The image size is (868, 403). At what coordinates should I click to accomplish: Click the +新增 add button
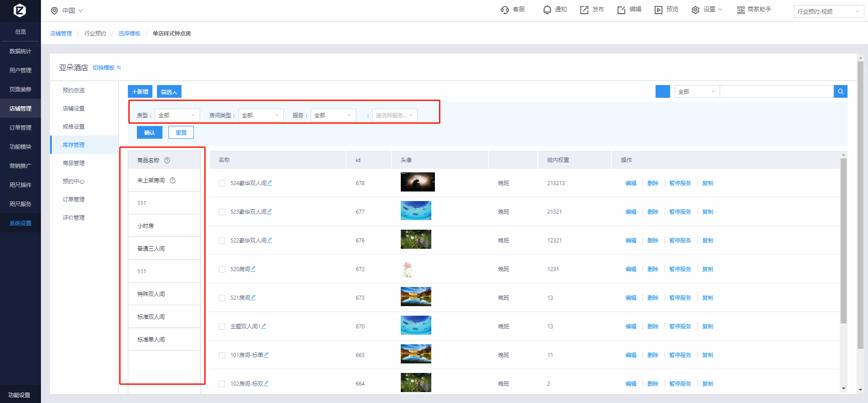pyautogui.click(x=140, y=91)
